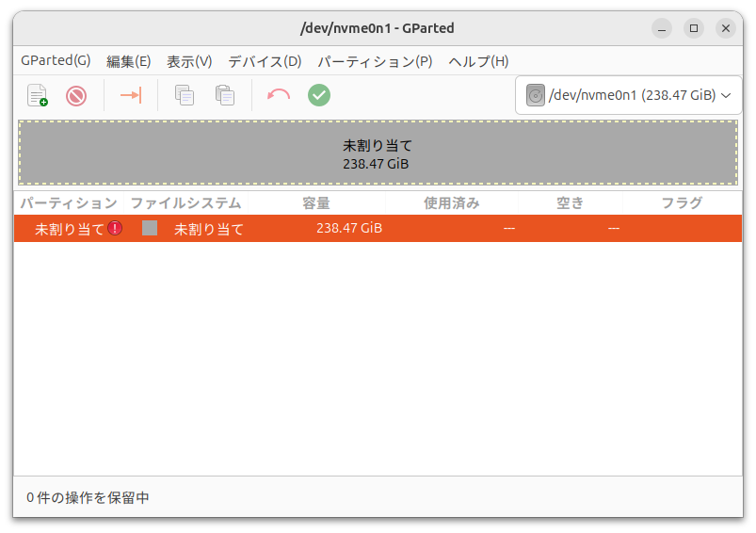Click the red warning icon on unallocated row
756x533 pixels.
tap(115, 228)
